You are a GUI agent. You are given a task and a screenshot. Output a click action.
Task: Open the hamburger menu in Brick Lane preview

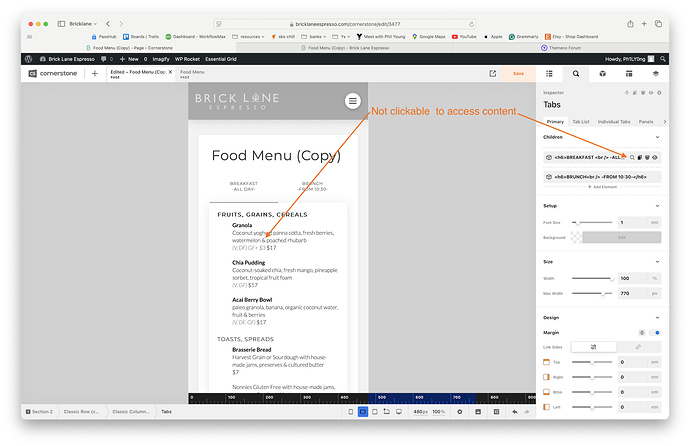click(x=352, y=101)
